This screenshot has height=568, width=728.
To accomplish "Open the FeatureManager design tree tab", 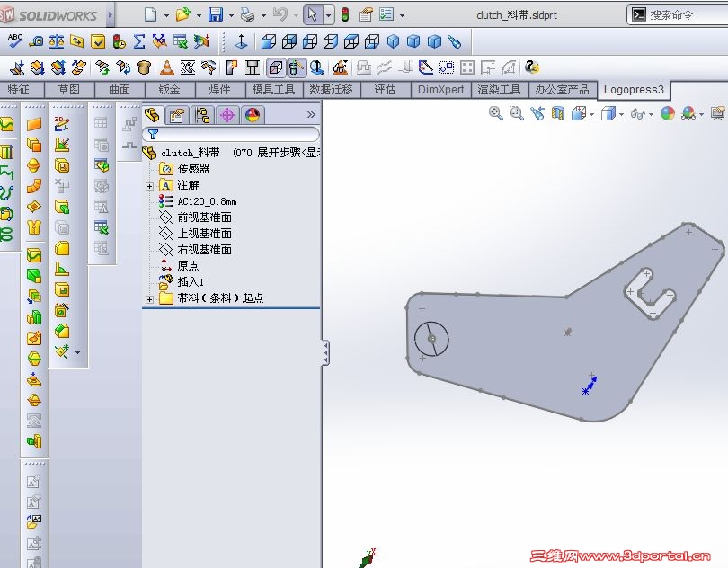I will [x=152, y=115].
